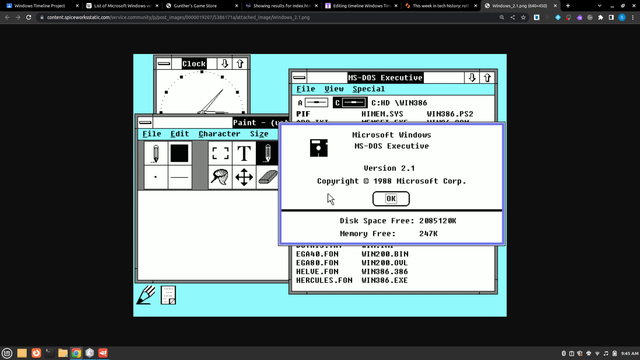This screenshot has width=640, height=360.
Task: Open the Clock window system menu box
Action: pyautogui.click(x=164, y=64)
